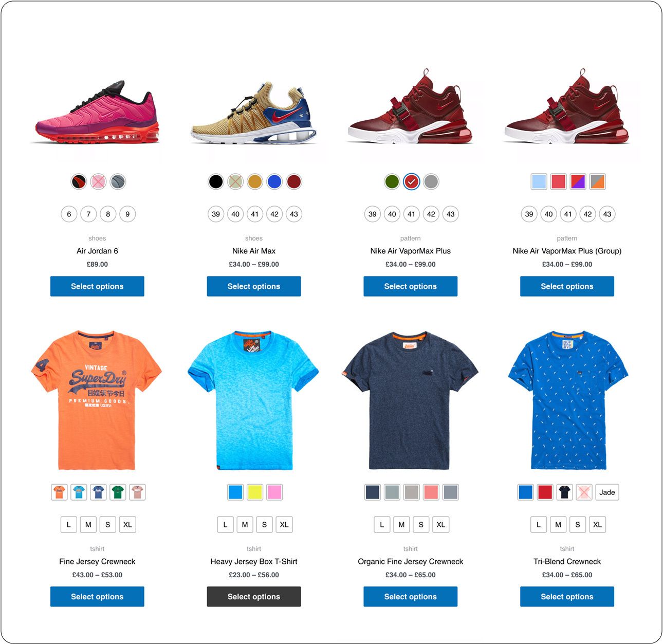
Task: Open the pink Air Jordan 6 shoe image
Action: pos(97,113)
